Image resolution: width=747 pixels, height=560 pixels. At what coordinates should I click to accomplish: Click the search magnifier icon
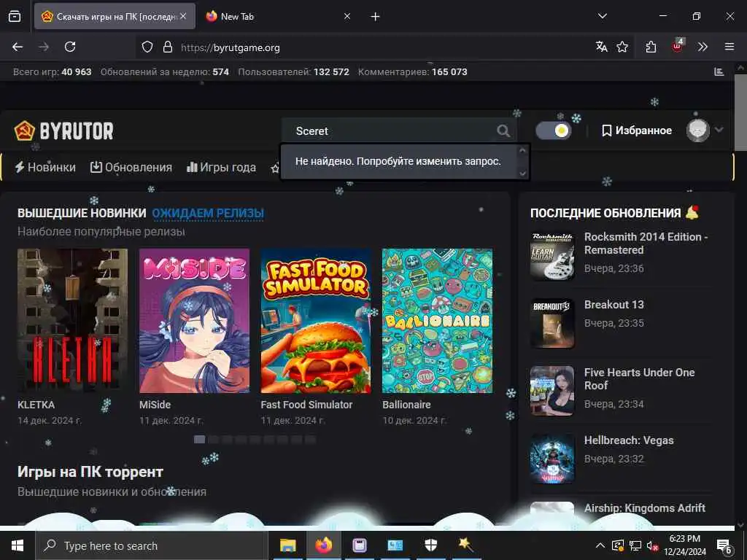point(503,131)
